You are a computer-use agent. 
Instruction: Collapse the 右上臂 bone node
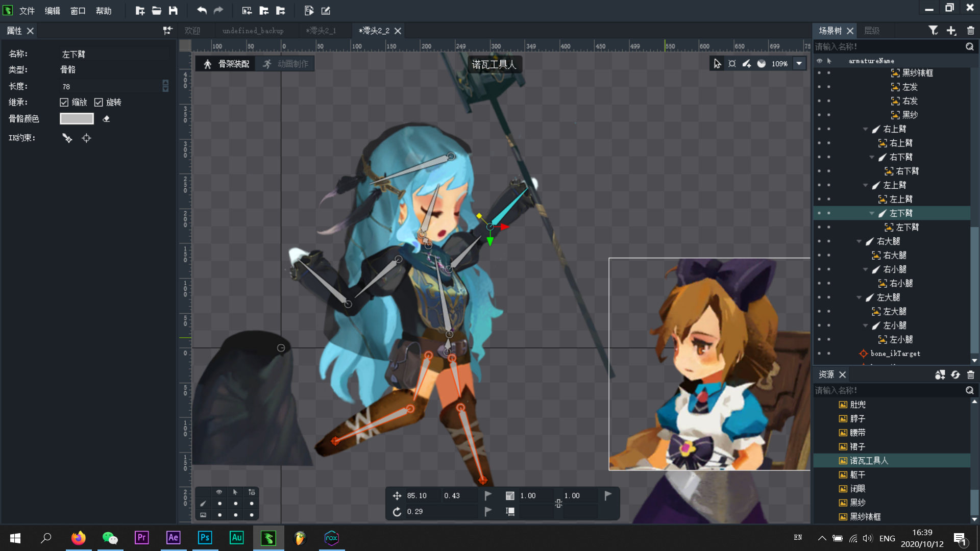click(x=865, y=129)
